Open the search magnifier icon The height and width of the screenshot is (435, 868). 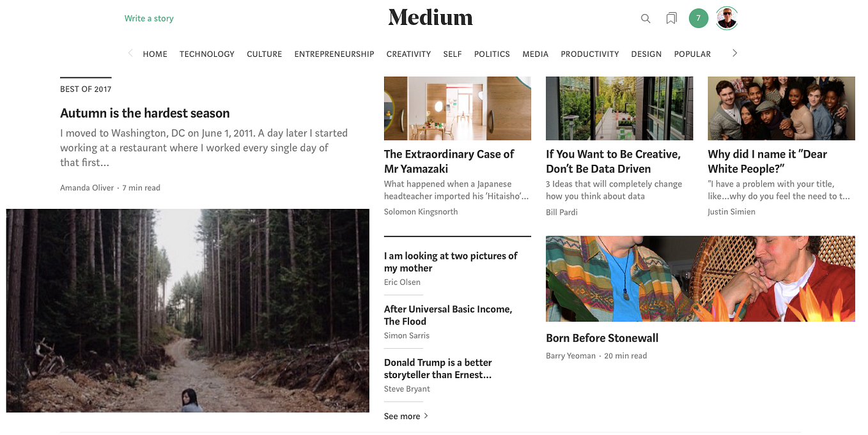[x=646, y=19]
